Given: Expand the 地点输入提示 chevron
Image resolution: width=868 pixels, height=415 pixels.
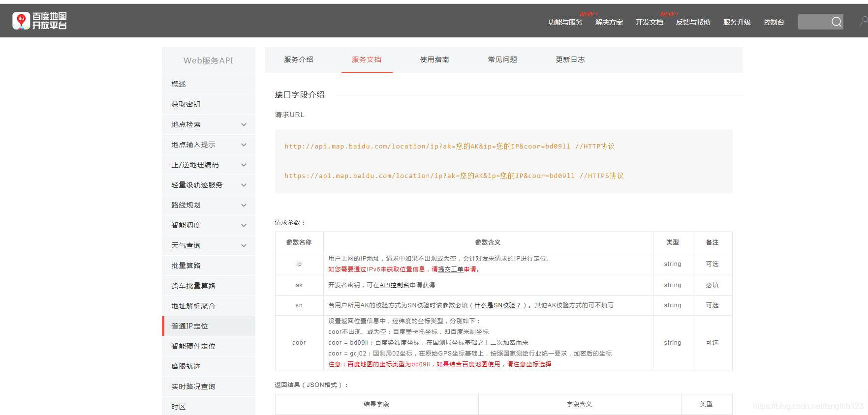Looking at the screenshot, I should (x=244, y=145).
